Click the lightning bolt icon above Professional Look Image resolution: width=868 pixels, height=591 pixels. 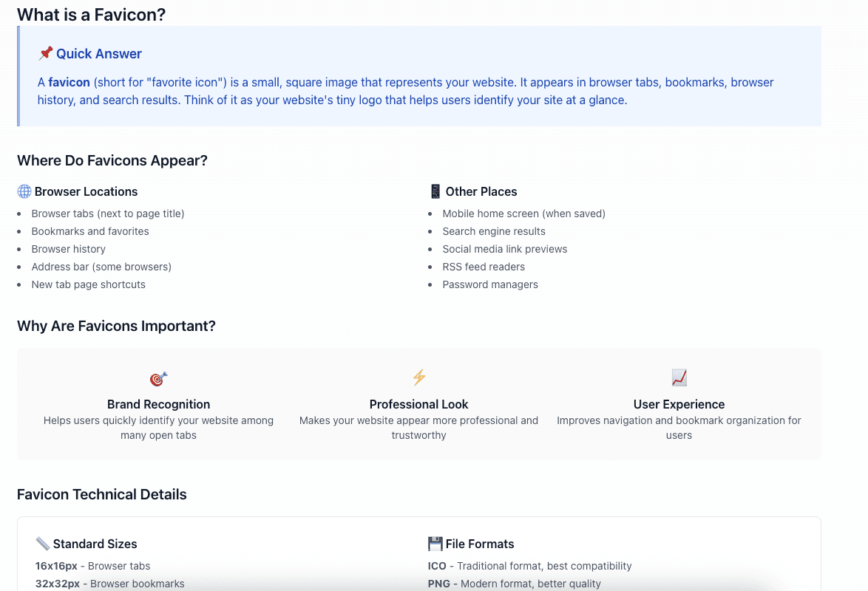point(419,378)
